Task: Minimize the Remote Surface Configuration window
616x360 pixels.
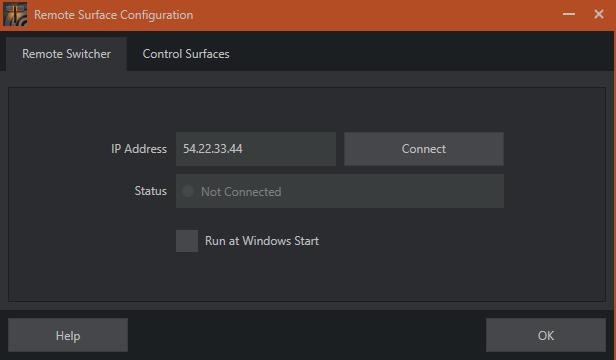Action: 568,15
